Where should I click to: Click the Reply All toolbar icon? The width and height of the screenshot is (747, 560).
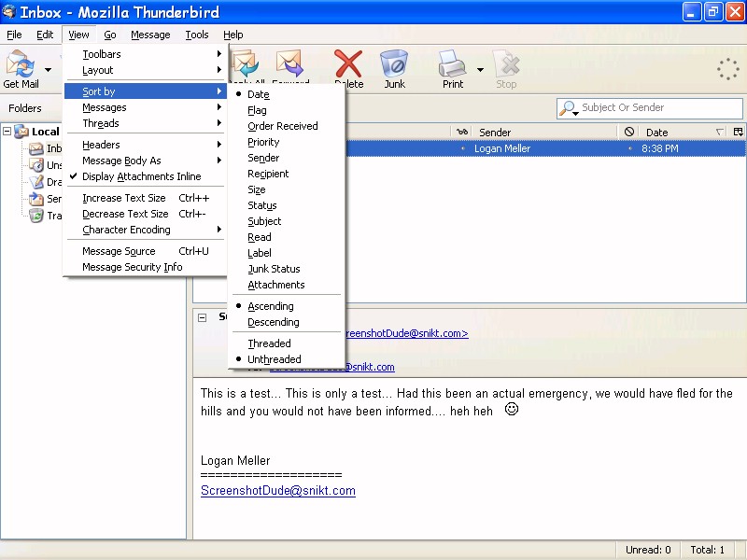point(245,63)
